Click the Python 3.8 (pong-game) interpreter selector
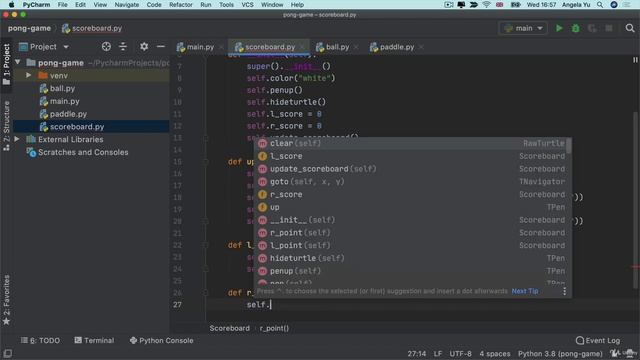Image resolution: width=640 pixels, height=360 pixels. (x=560, y=354)
